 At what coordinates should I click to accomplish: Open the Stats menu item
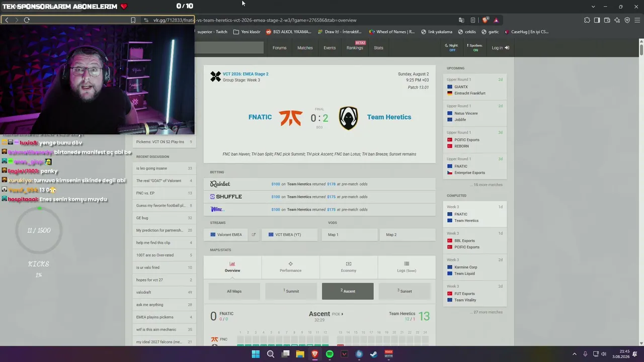click(x=378, y=48)
